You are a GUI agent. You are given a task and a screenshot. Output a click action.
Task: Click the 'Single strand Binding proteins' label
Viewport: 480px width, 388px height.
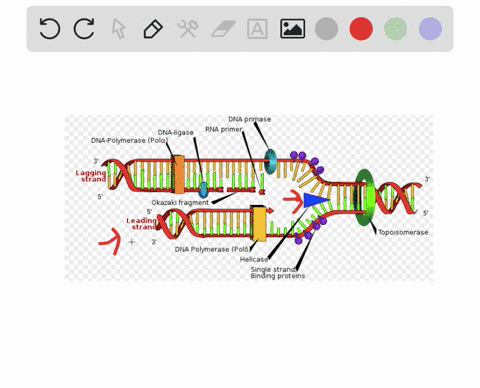click(x=278, y=273)
